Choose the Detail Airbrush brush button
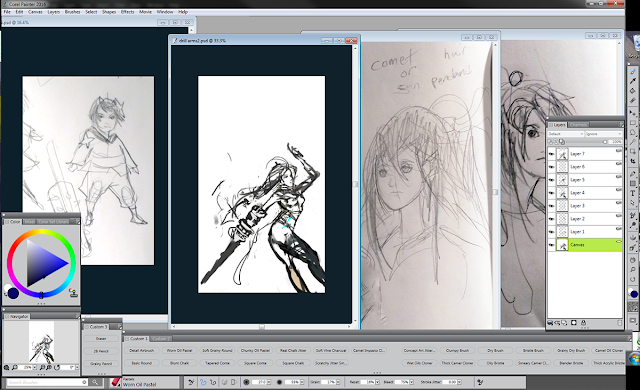Image resolution: width=640 pixels, height=390 pixels. click(x=142, y=350)
